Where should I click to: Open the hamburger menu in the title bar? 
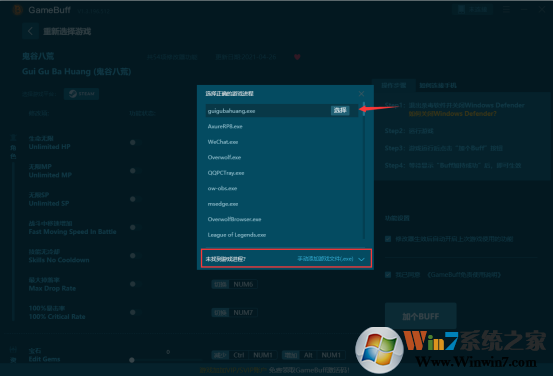(507, 10)
